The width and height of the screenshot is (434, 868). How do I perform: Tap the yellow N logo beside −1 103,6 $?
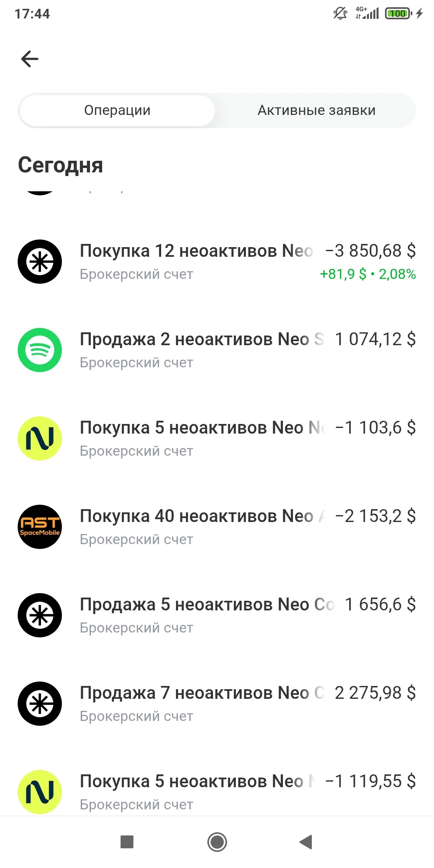coord(40,438)
